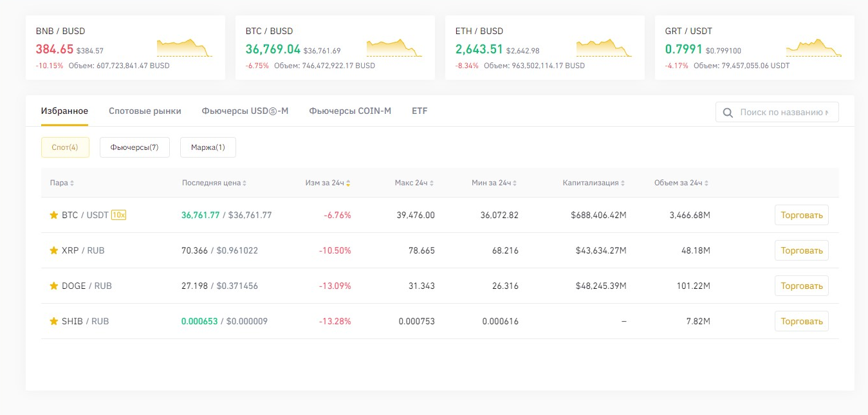The image size is (868, 415).
Task: Click the search magnifier icon
Action: 728,113
